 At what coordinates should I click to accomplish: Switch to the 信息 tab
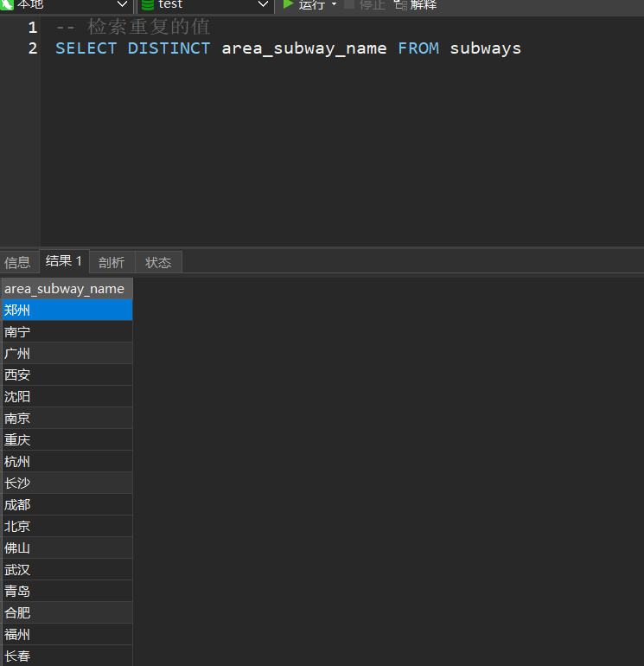coord(17,262)
